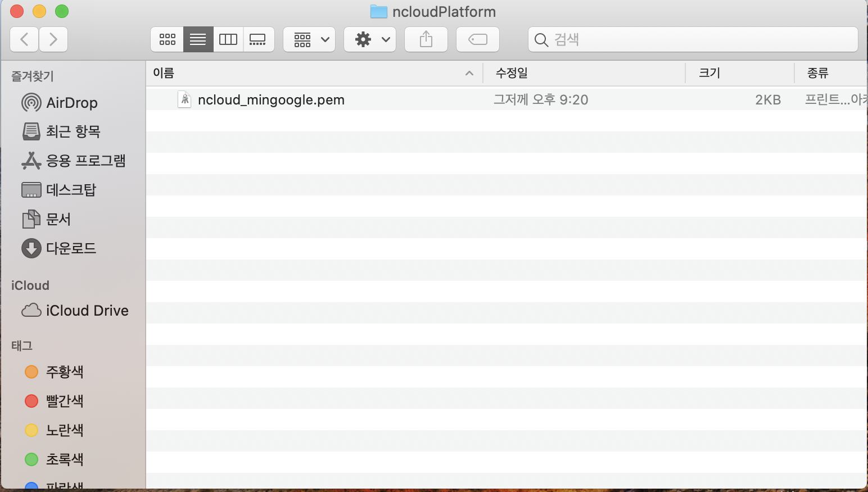The image size is (868, 492).
Task: Focus the 검색 search field
Action: click(693, 39)
